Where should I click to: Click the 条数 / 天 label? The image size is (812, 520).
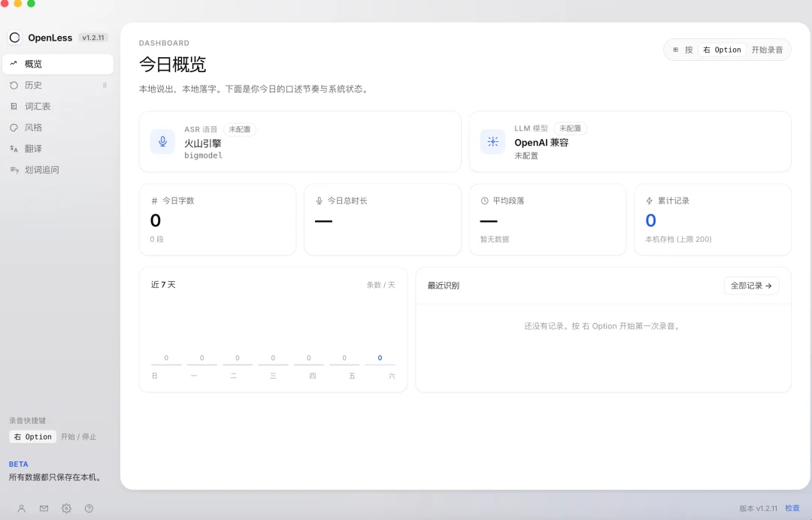click(x=380, y=285)
